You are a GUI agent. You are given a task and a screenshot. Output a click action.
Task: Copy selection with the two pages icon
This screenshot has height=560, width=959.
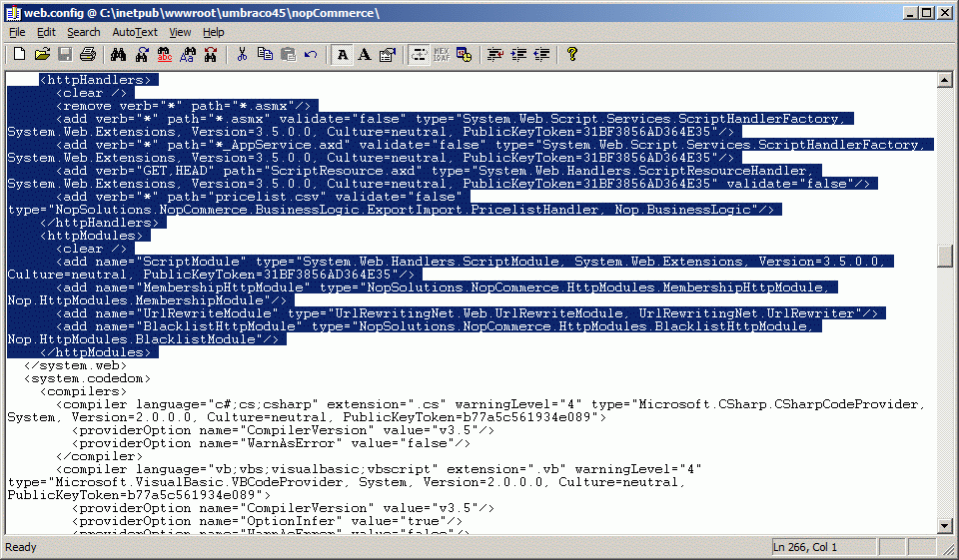coord(265,55)
